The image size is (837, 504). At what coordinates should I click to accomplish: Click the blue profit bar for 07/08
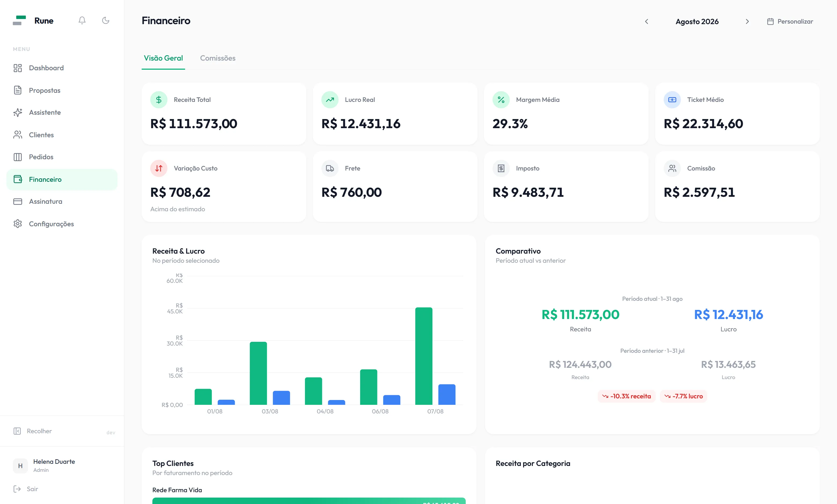click(x=447, y=394)
